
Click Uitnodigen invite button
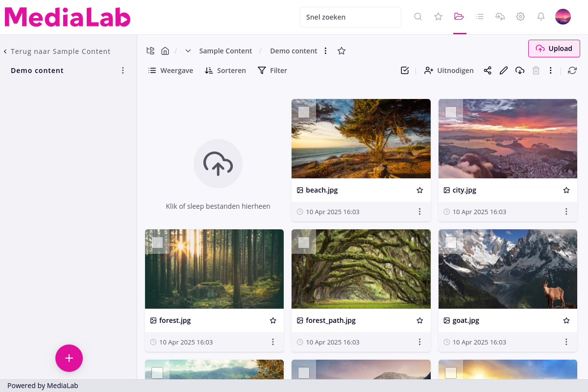coord(449,71)
